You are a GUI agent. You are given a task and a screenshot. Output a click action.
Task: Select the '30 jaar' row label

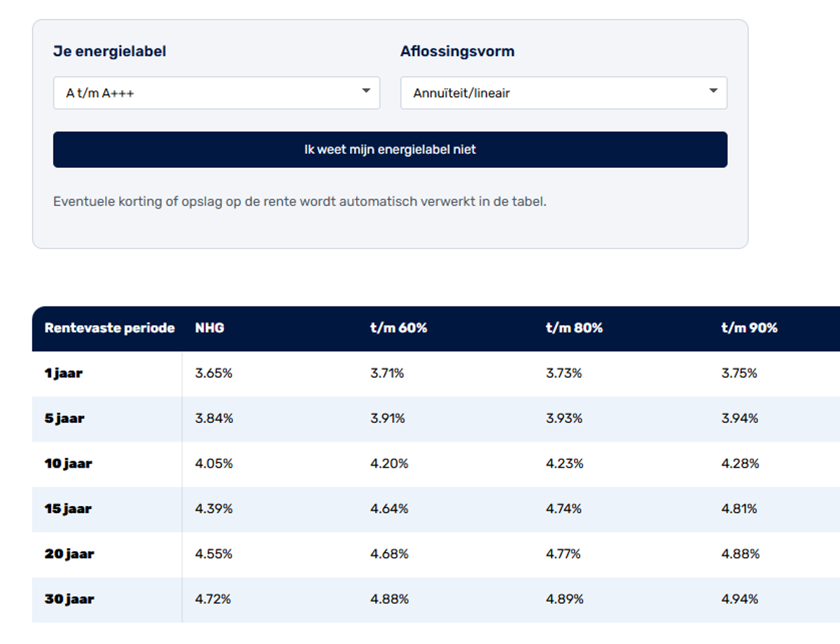point(69,599)
